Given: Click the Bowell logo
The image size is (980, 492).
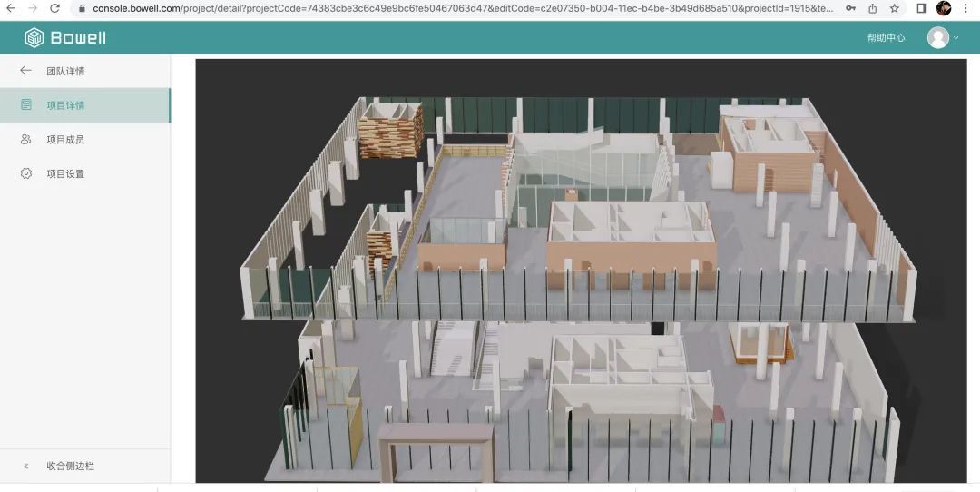Looking at the screenshot, I should (65, 37).
